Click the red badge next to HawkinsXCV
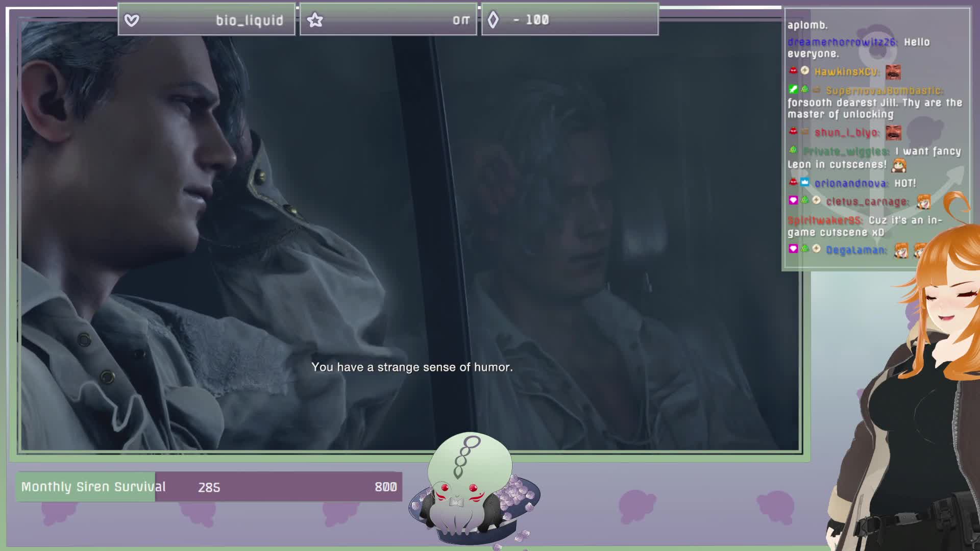 [793, 71]
